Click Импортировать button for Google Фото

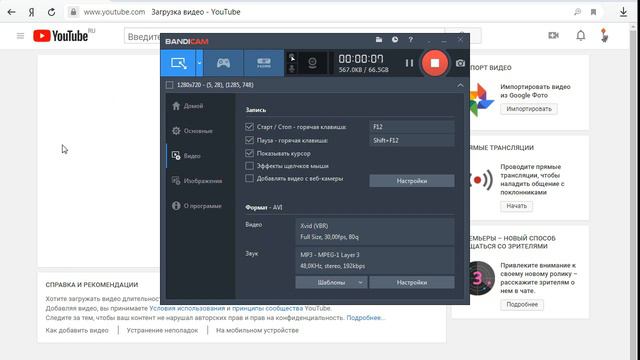click(x=529, y=109)
